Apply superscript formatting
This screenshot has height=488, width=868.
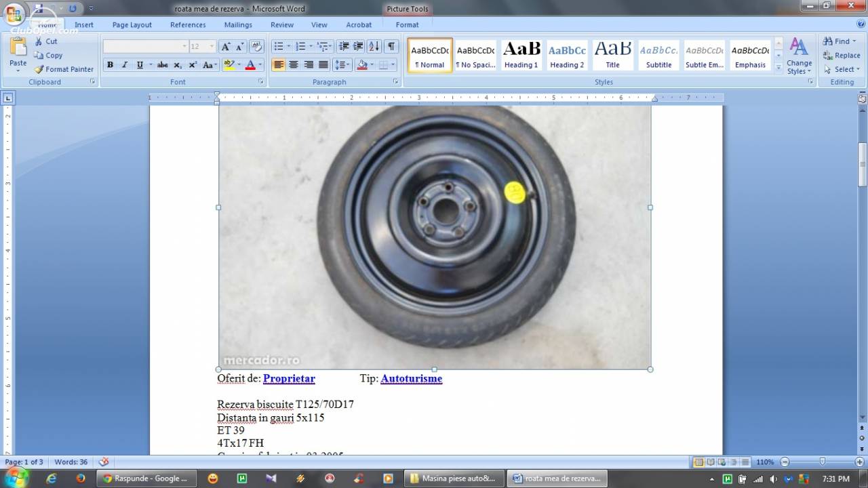[193, 65]
